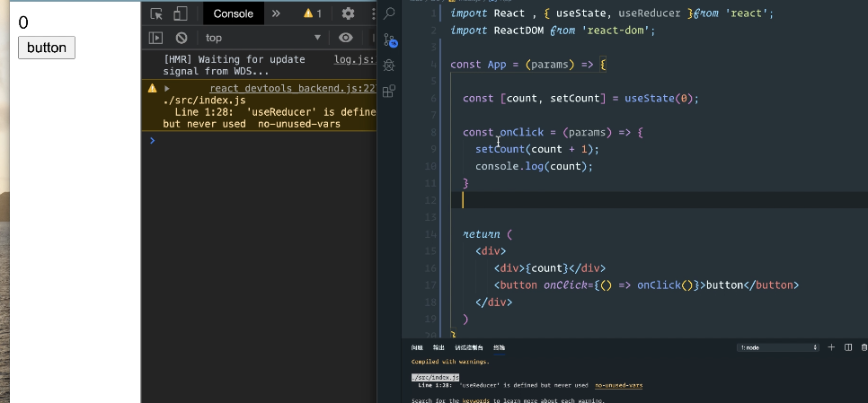Toggle the live expression eye icon
Screen dimensions: 868x403
click(346, 38)
